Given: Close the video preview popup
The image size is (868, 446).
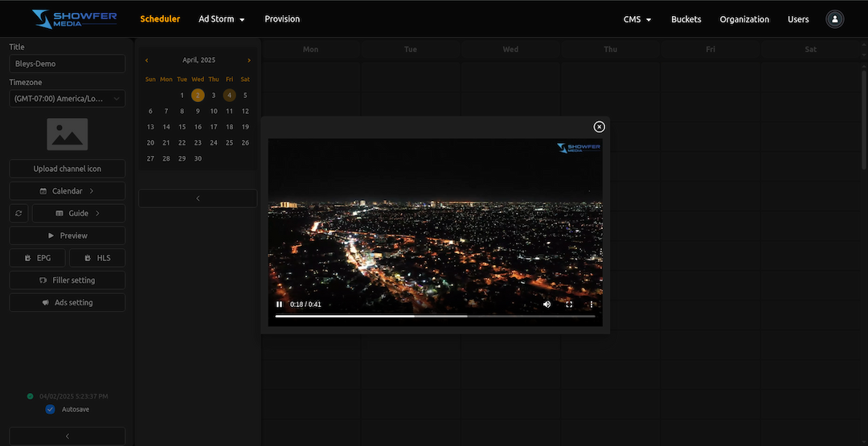Looking at the screenshot, I should point(599,127).
